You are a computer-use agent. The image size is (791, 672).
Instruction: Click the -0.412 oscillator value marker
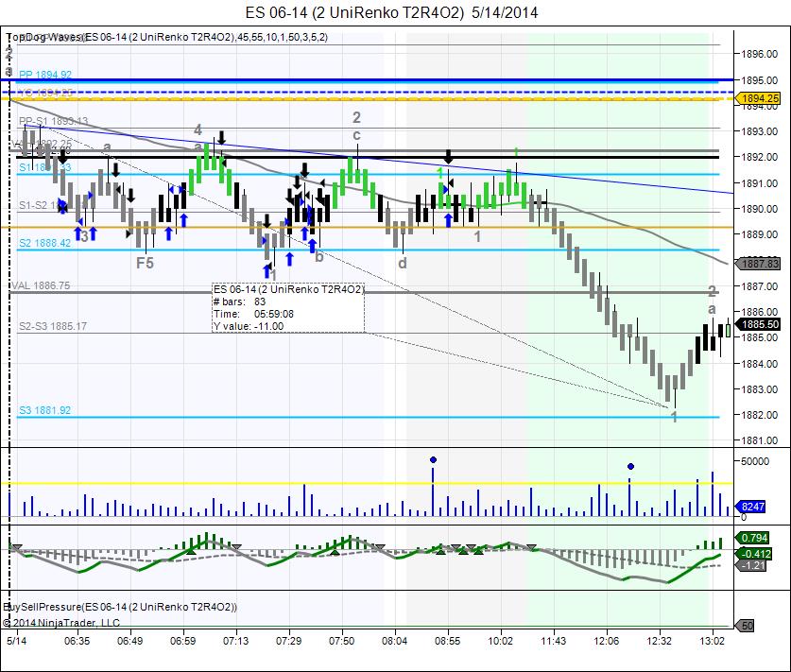click(755, 554)
